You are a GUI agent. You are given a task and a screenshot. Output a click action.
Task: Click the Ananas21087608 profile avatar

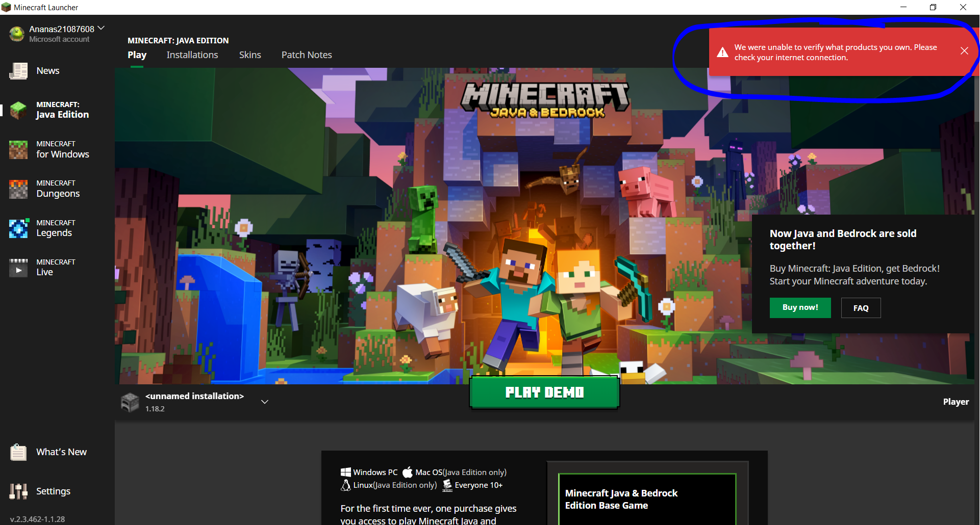[17, 34]
